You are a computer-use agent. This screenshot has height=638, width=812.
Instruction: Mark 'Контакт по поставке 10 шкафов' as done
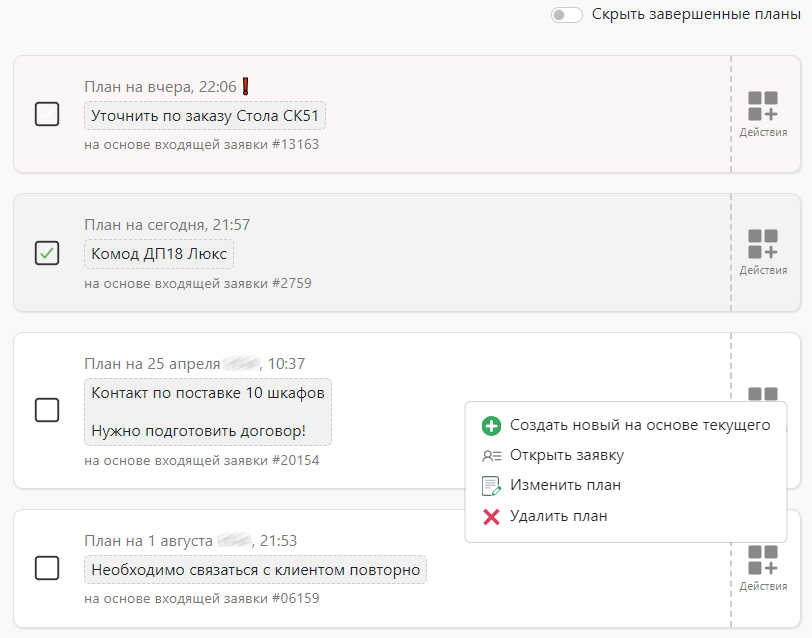tap(47, 410)
